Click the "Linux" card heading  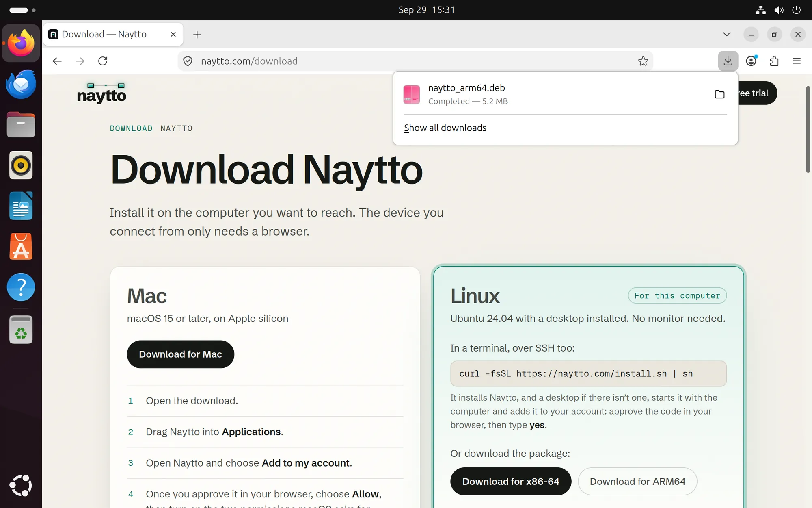tap(475, 296)
